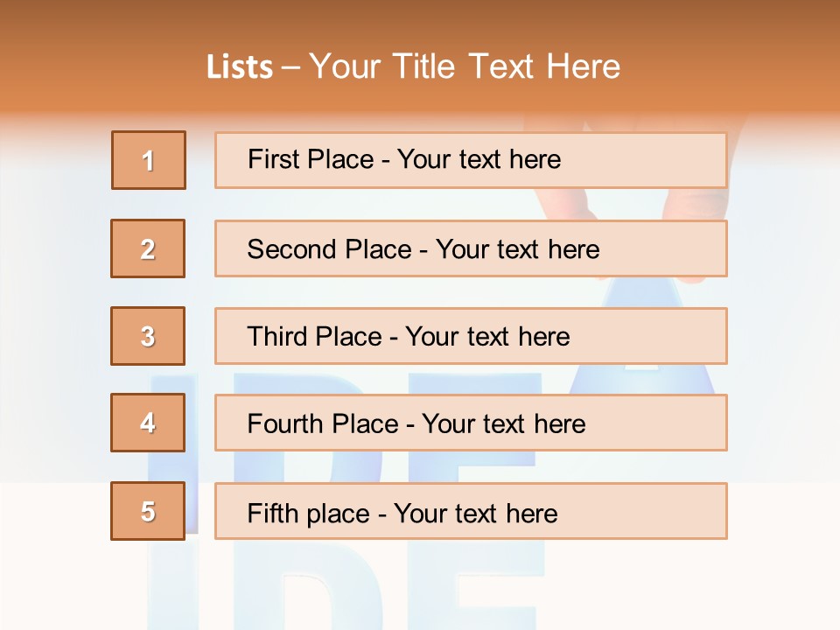Click the number 3 box
Viewport: 840px width, 630px height.
coord(148,336)
